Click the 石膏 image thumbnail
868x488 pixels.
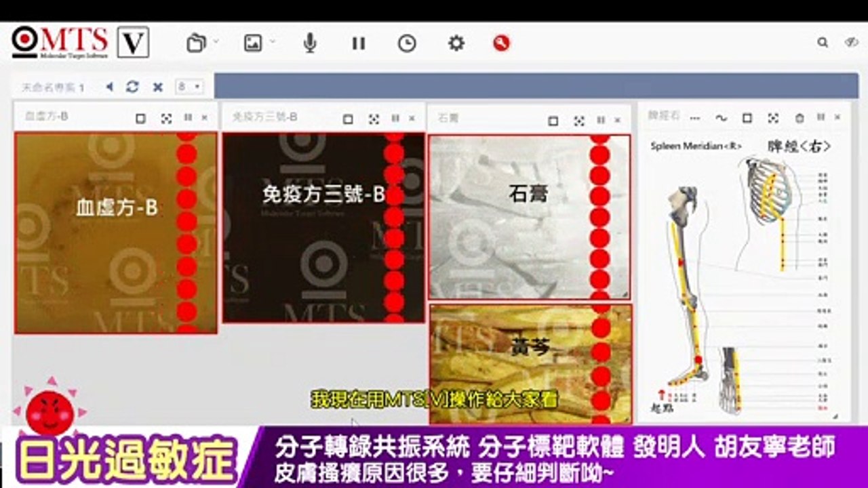(530, 217)
